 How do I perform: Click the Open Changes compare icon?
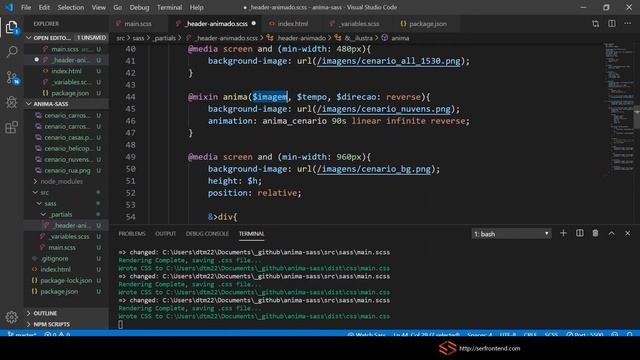click(596, 24)
